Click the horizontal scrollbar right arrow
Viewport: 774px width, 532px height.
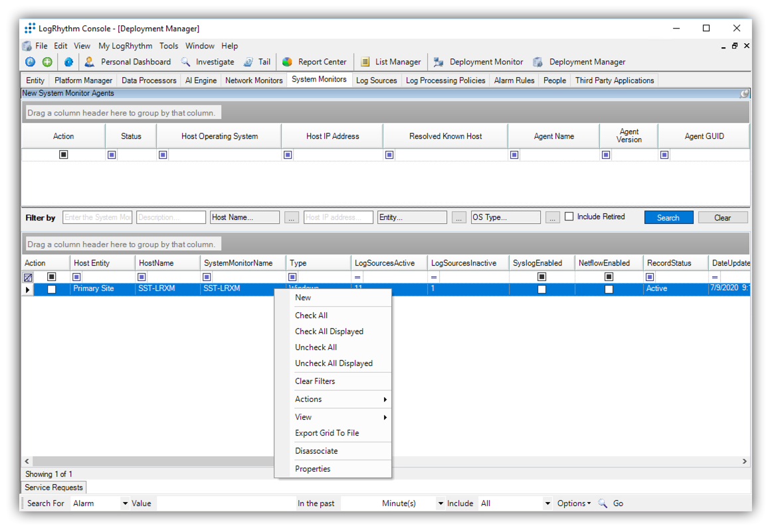click(744, 461)
